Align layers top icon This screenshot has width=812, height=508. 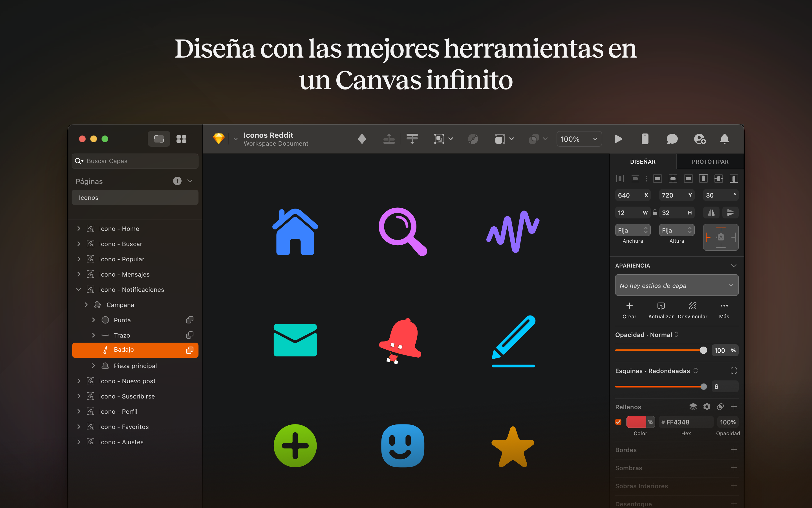coord(703,179)
